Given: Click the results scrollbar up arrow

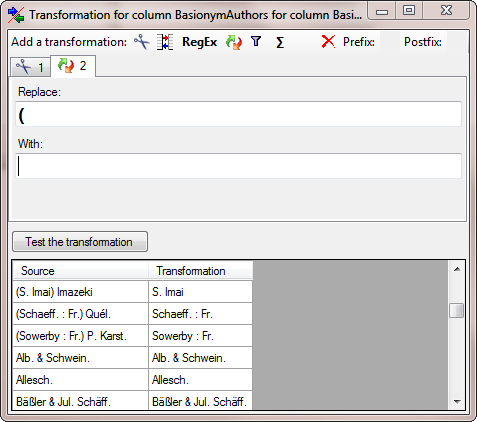Looking at the screenshot, I should pos(457,269).
